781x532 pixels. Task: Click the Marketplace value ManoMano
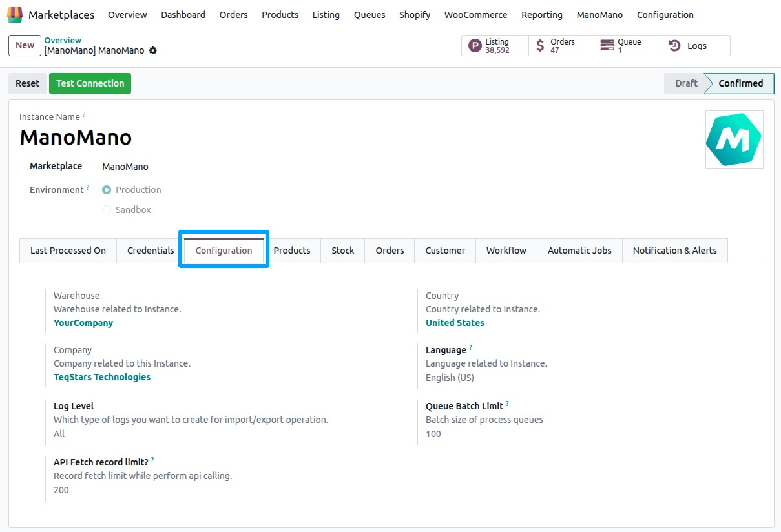[x=125, y=167]
